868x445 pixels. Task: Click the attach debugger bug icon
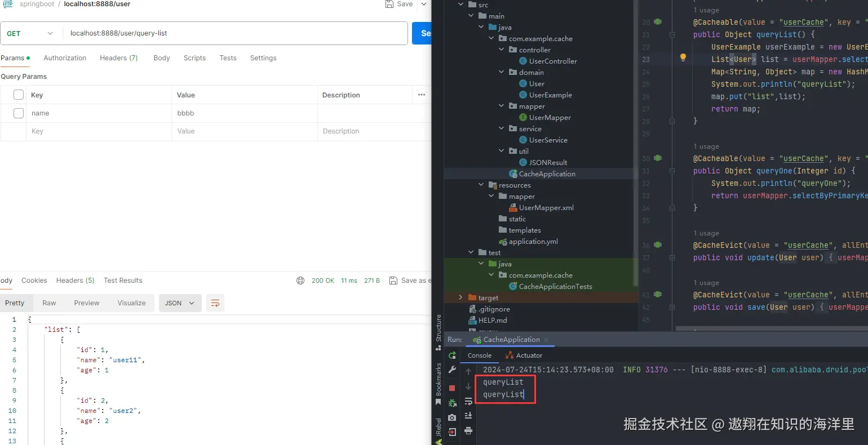[452, 403]
